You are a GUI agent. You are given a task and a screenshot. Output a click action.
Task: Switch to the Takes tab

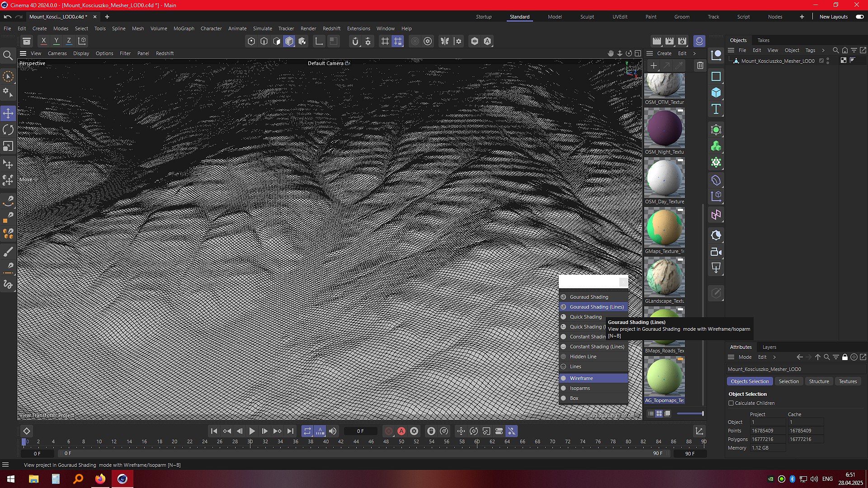click(x=763, y=40)
